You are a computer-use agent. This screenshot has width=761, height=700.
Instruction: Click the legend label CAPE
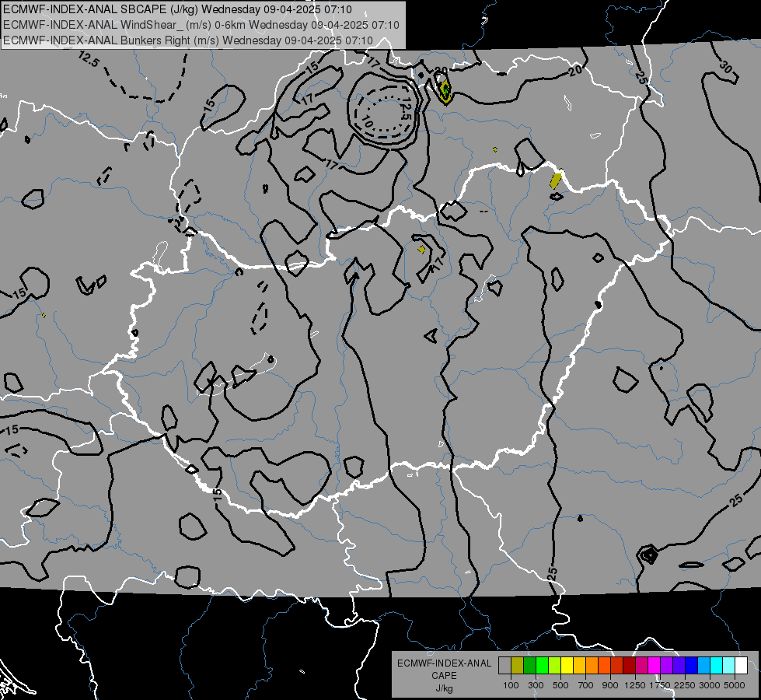[444, 676]
